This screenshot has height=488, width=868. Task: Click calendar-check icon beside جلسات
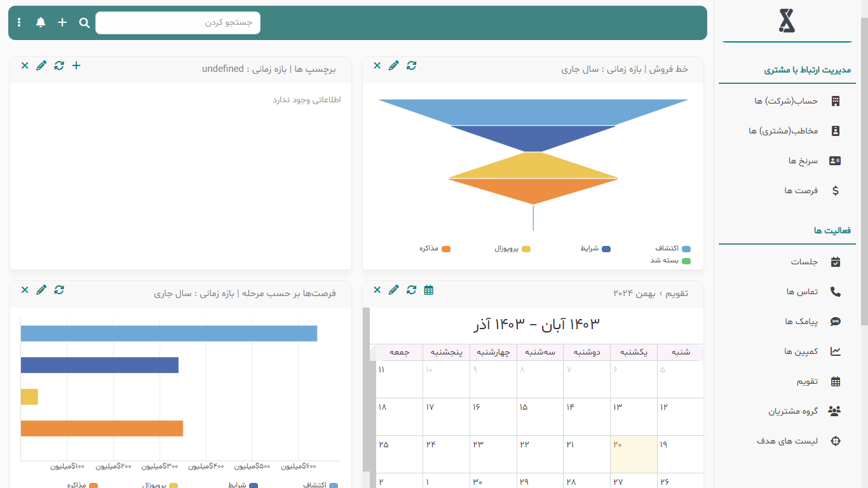click(x=836, y=262)
